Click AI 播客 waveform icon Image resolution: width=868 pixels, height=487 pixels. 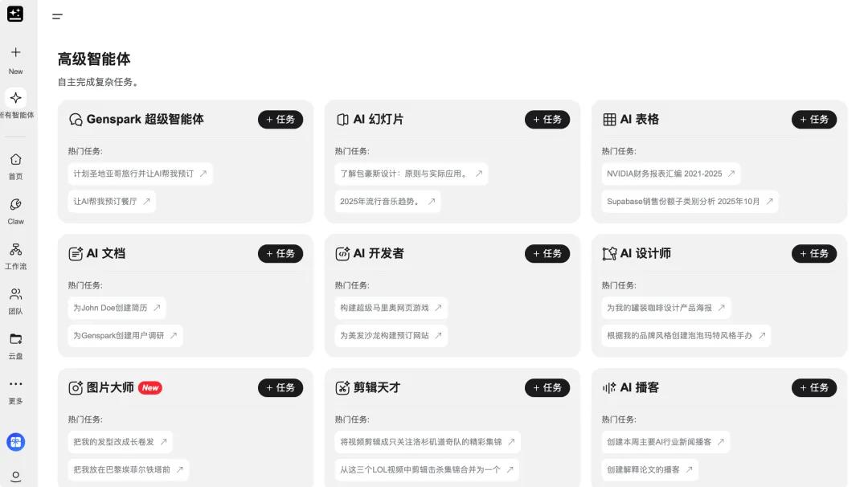pyautogui.click(x=609, y=387)
